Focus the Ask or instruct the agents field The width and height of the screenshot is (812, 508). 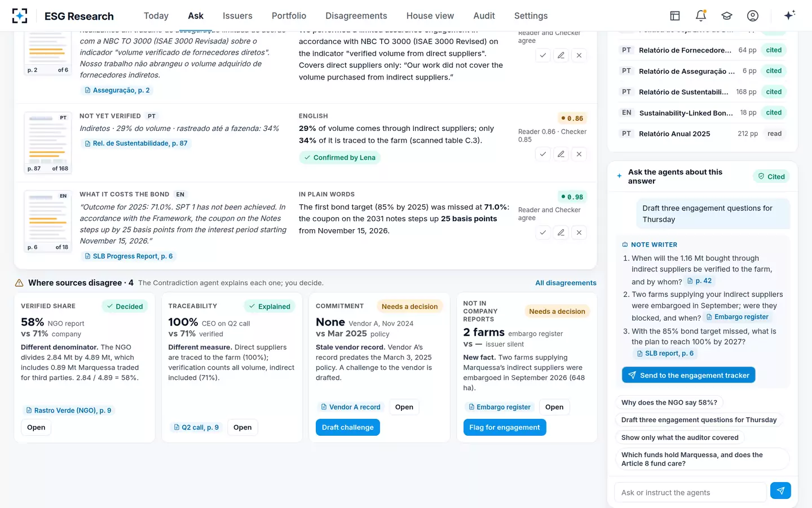[690, 492]
